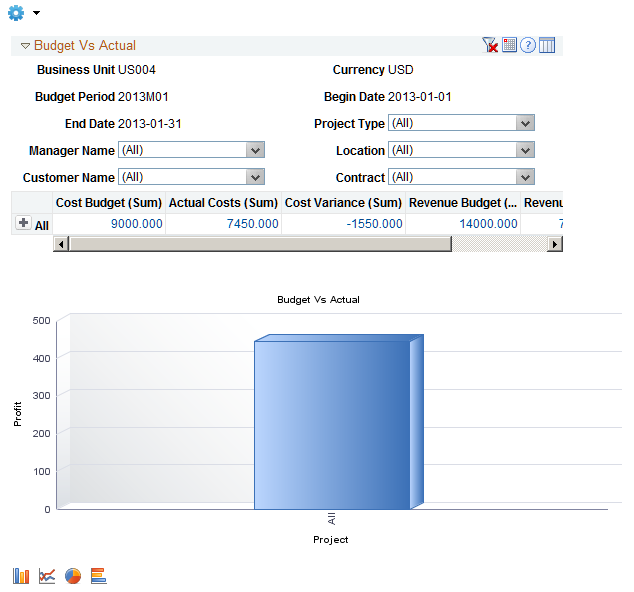Click the column layout icon in header
Screen dimensions: 634x592
(x=547, y=45)
